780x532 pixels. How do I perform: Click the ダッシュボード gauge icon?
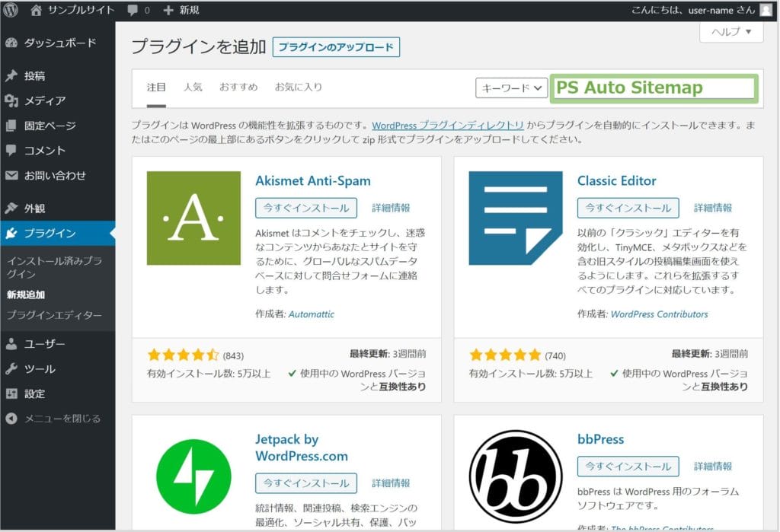[11, 43]
